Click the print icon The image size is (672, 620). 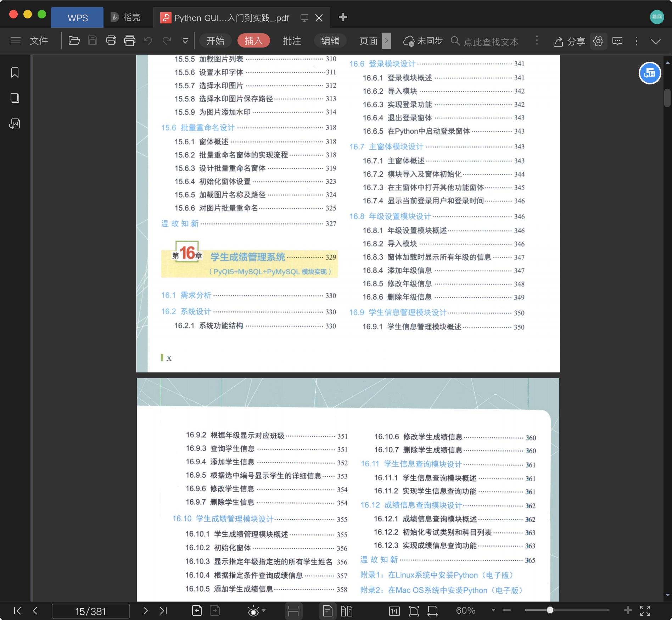111,40
